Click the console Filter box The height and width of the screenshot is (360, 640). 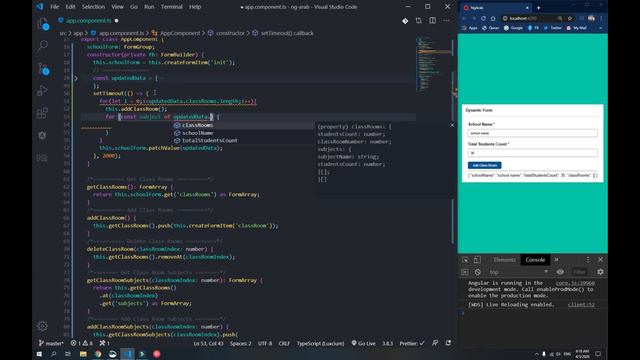tap(580, 272)
